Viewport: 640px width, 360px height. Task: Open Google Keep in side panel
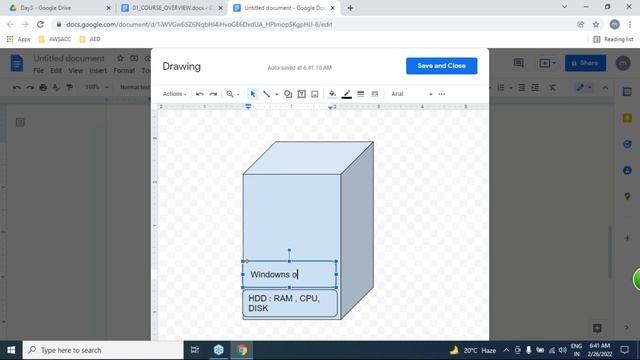pos(627,118)
